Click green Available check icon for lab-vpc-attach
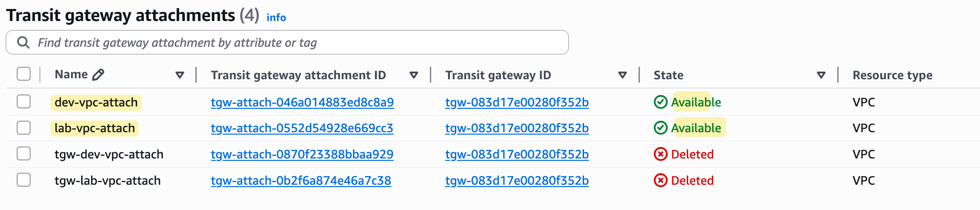 [660, 128]
